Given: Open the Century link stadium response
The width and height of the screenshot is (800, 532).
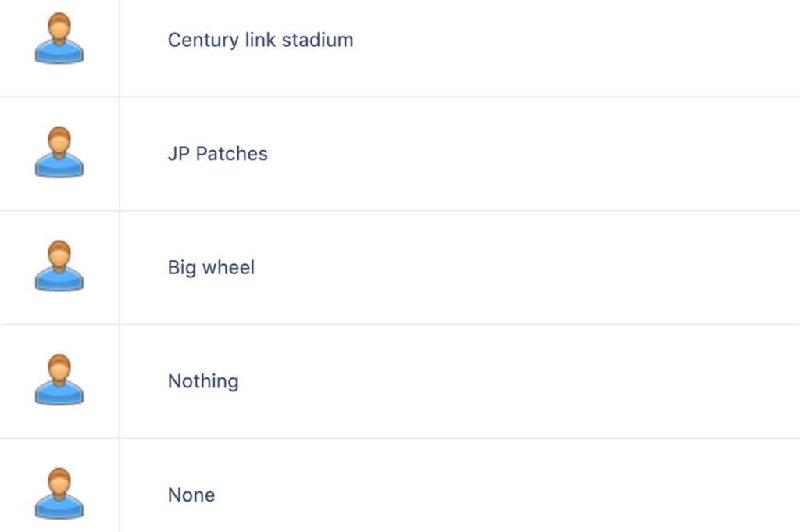Looking at the screenshot, I should click(260, 40).
